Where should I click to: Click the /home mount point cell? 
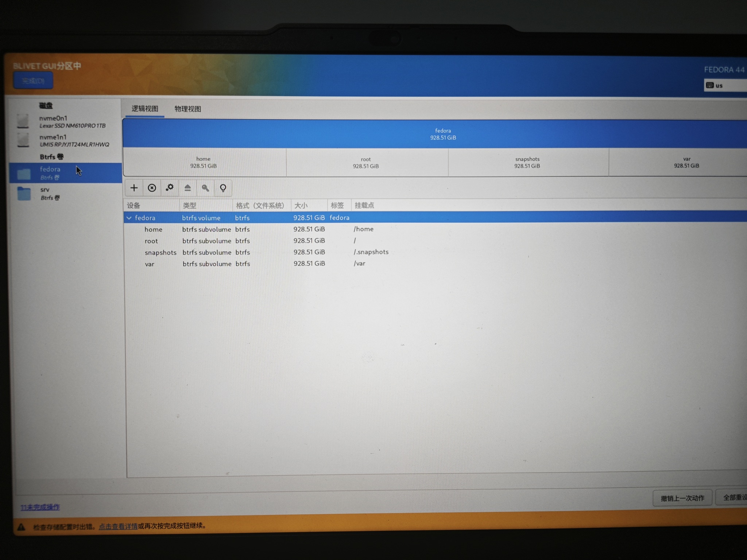click(364, 229)
